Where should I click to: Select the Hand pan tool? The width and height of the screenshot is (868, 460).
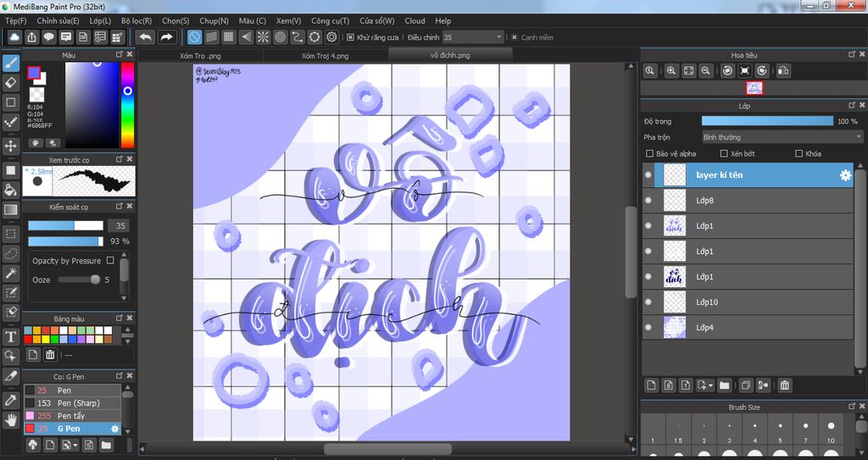10,420
